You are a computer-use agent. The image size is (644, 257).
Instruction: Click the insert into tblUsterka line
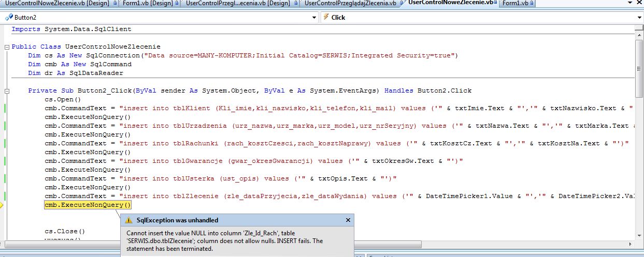220,178
